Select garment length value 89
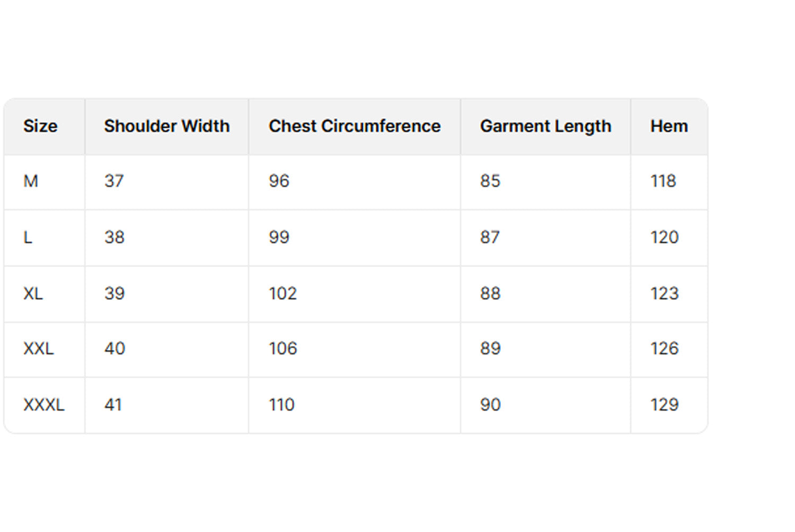 pos(490,349)
